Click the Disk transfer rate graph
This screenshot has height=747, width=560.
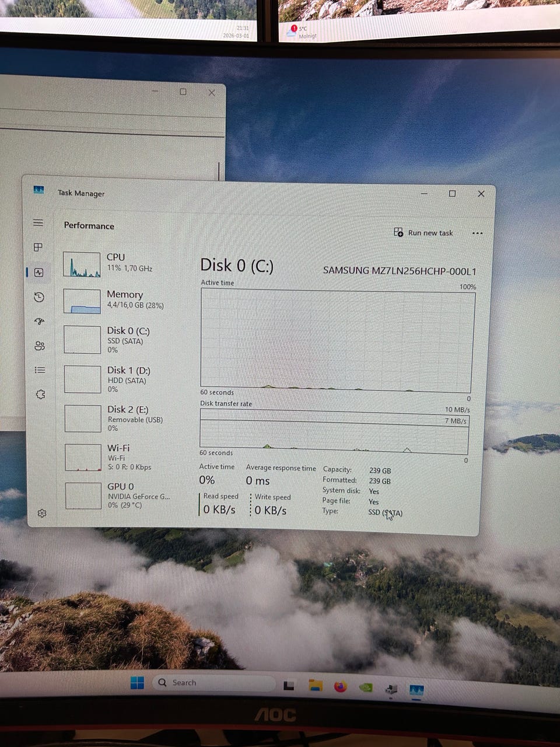334,431
